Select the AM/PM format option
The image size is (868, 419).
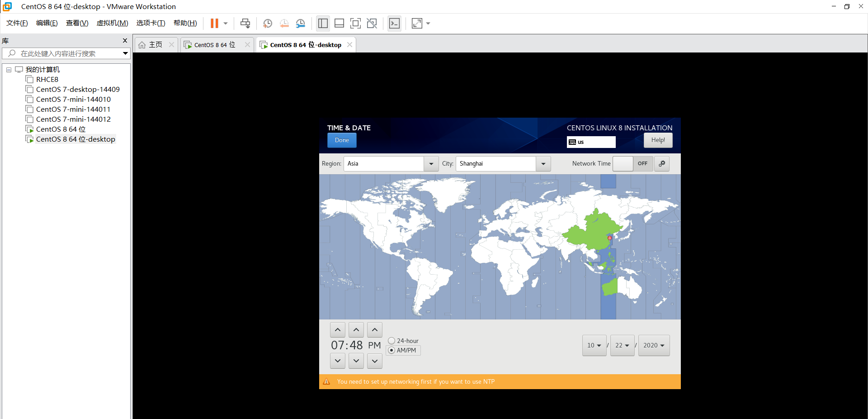pyautogui.click(x=402, y=350)
